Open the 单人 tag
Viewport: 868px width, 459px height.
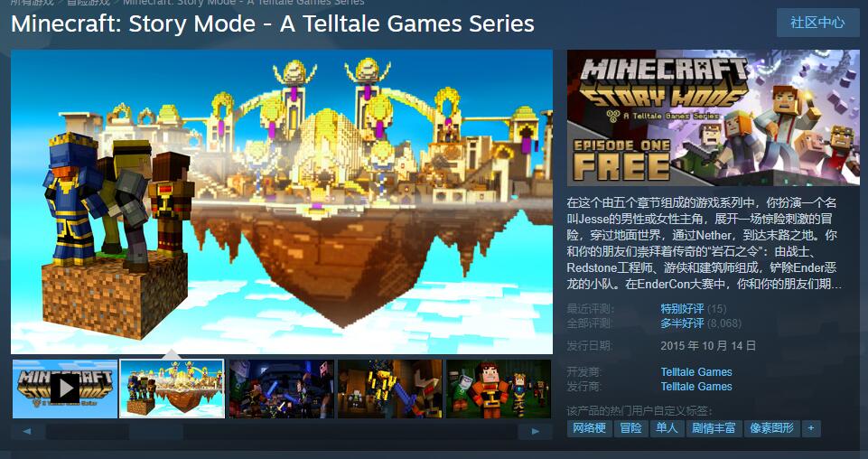[x=667, y=428]
